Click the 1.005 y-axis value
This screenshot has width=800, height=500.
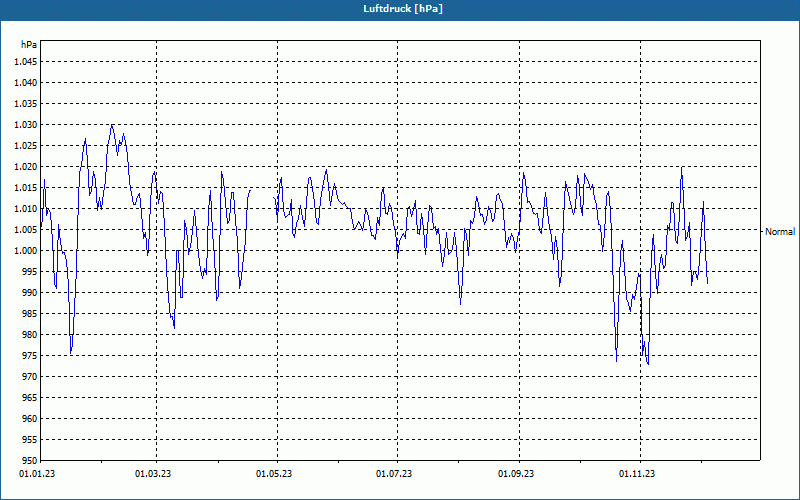point(26,230)
